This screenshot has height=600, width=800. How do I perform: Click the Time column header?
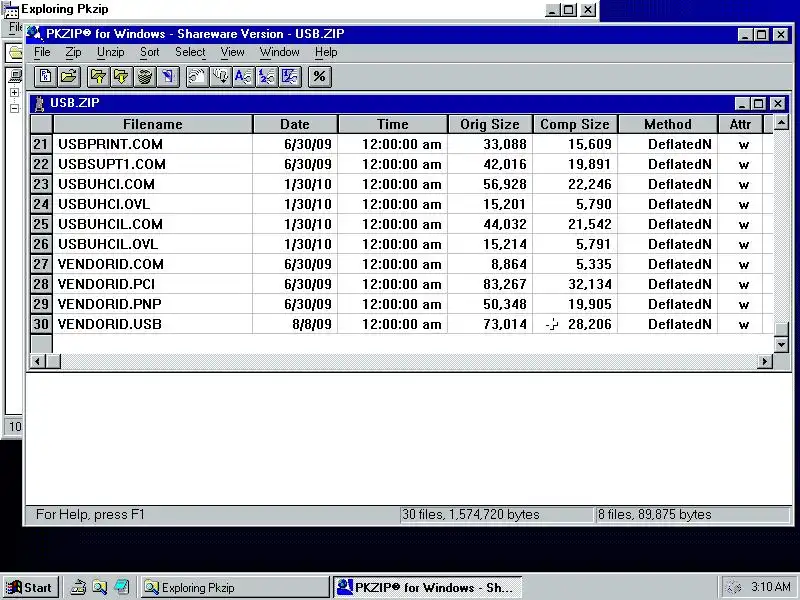point(392,124)
